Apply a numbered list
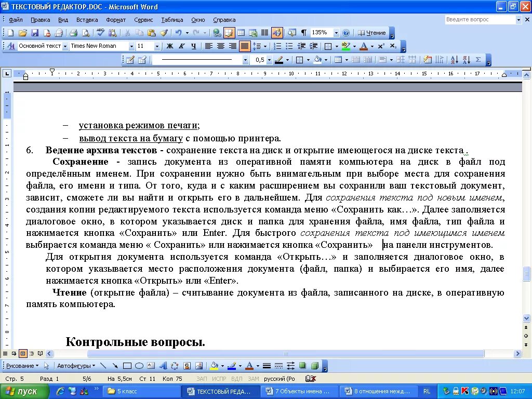 pyautogui.click(x=277, y=46)
